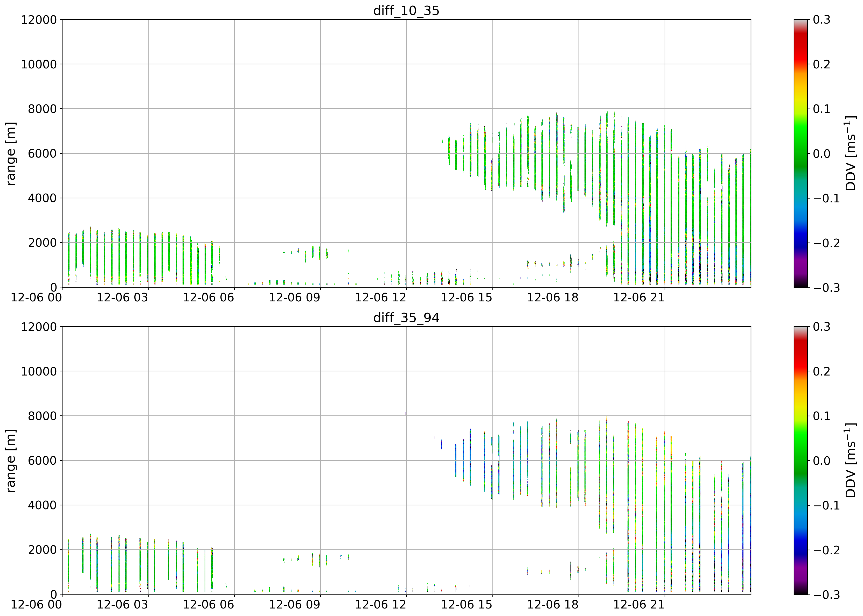Screen dimensions: 863x616
Task: Click the −0.1 colorbar tick of diff_35_94
Action: pyautogui.click(x=826, y=506)
